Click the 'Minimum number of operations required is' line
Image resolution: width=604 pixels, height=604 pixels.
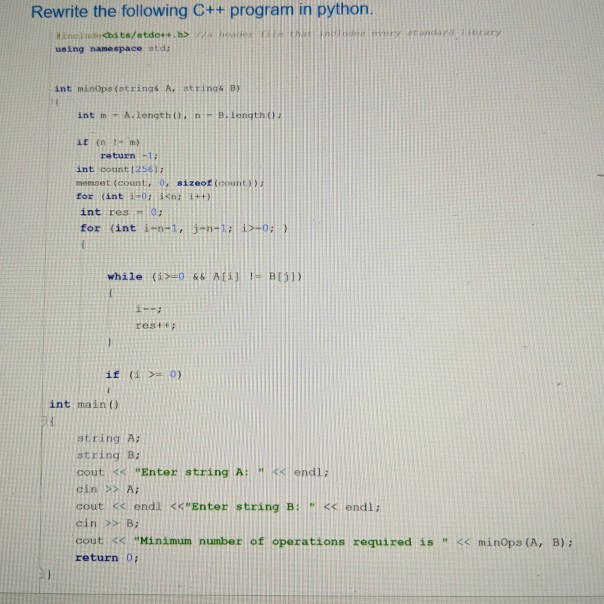[324, 541]
